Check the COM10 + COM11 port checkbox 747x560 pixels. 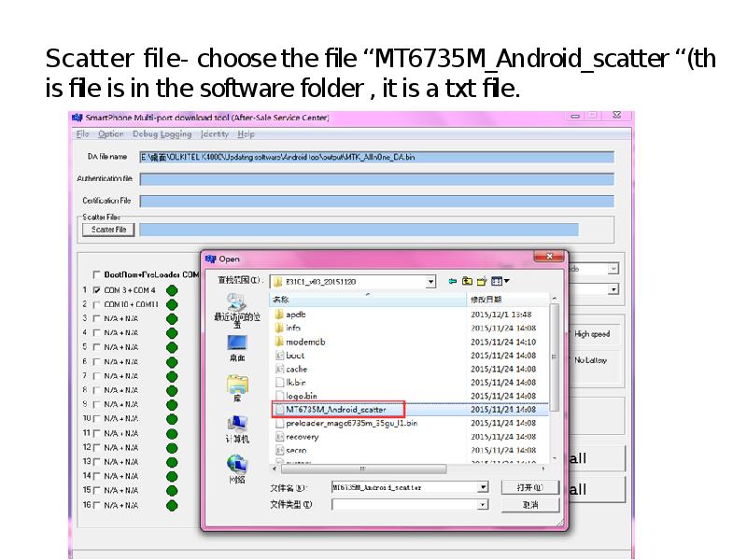[96, 304]
